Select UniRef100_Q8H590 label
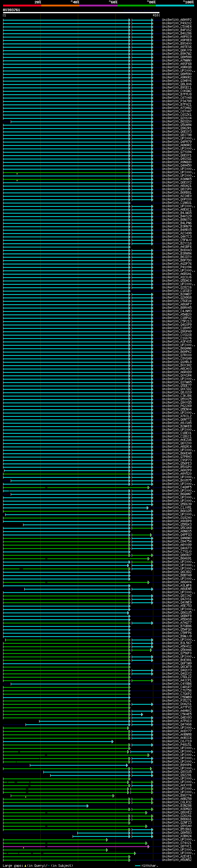The image size is (197, 868). [x=176, y=74]
